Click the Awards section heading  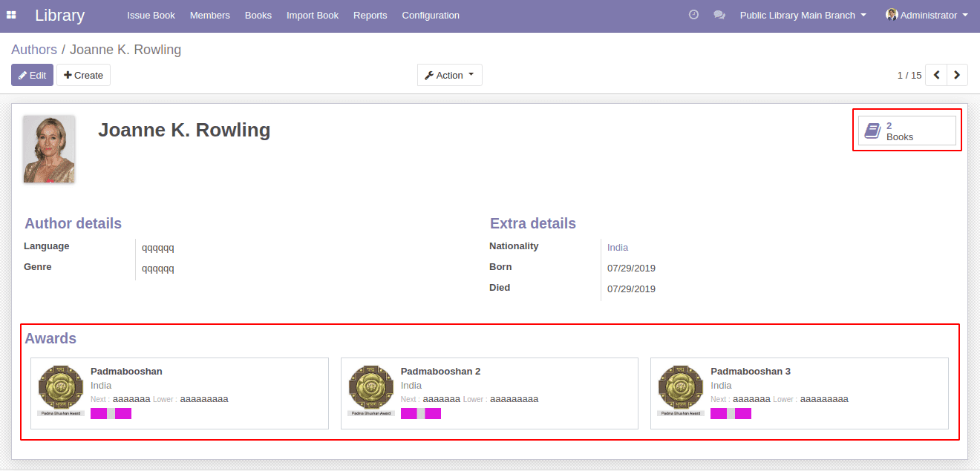[x=50, y=338]
